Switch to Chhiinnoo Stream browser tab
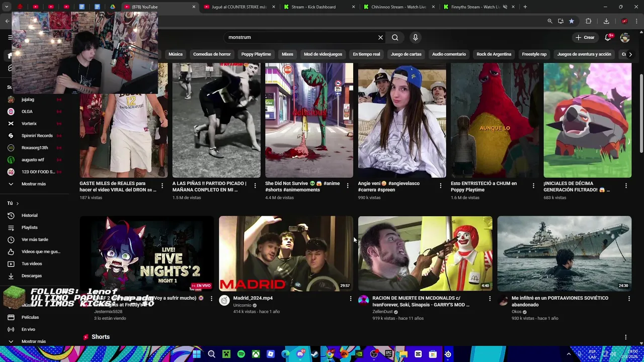Image resolution: width=644 pixels, height=362 pixels. point(399,7)
